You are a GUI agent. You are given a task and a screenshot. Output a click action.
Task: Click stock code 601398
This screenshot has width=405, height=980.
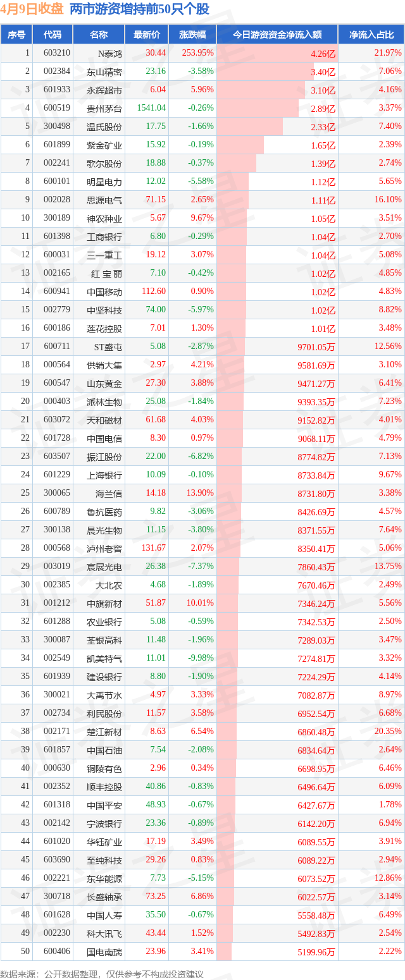click(57, 236)
